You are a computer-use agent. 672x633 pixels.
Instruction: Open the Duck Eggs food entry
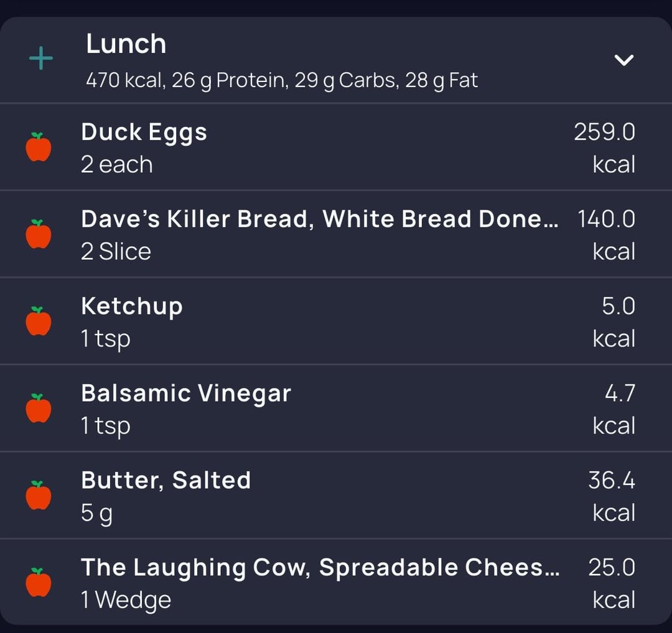(x=144, y=132)
